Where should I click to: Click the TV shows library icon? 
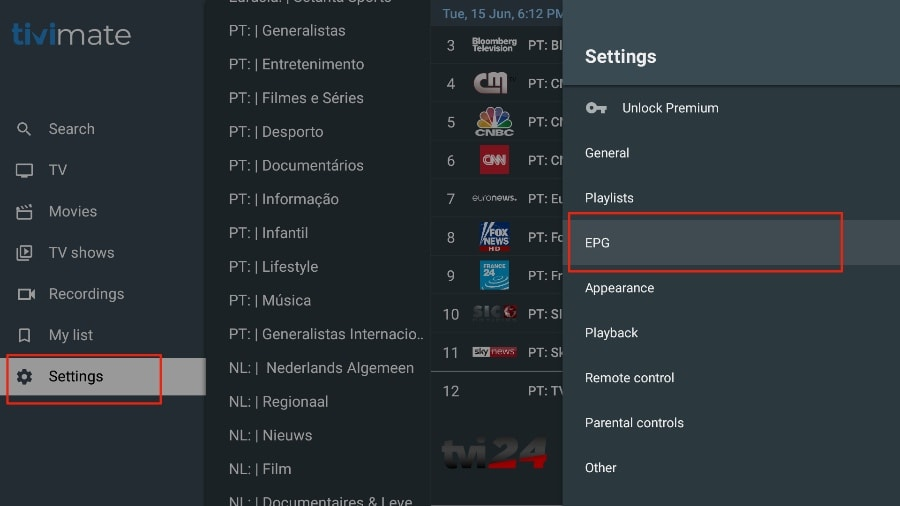[x=25, y=253]
